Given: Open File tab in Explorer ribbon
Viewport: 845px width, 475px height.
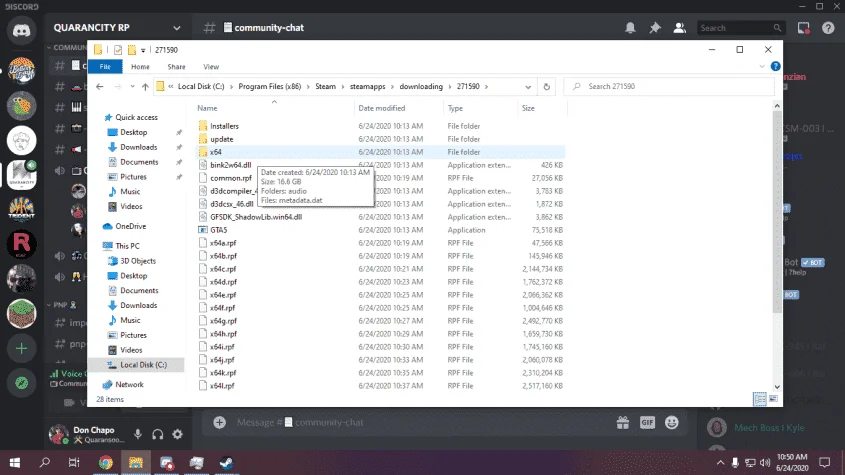Looking at the screenshot, I should pos(105,67).
